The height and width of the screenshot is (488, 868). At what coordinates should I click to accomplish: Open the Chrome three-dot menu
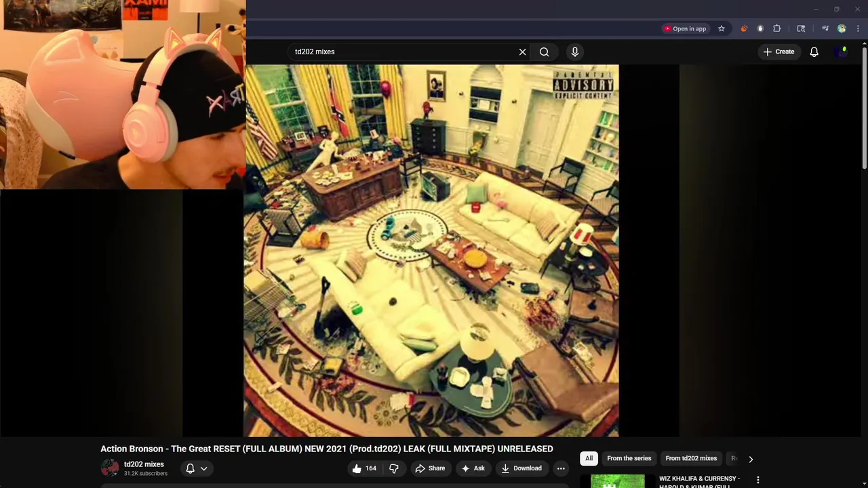858,28
